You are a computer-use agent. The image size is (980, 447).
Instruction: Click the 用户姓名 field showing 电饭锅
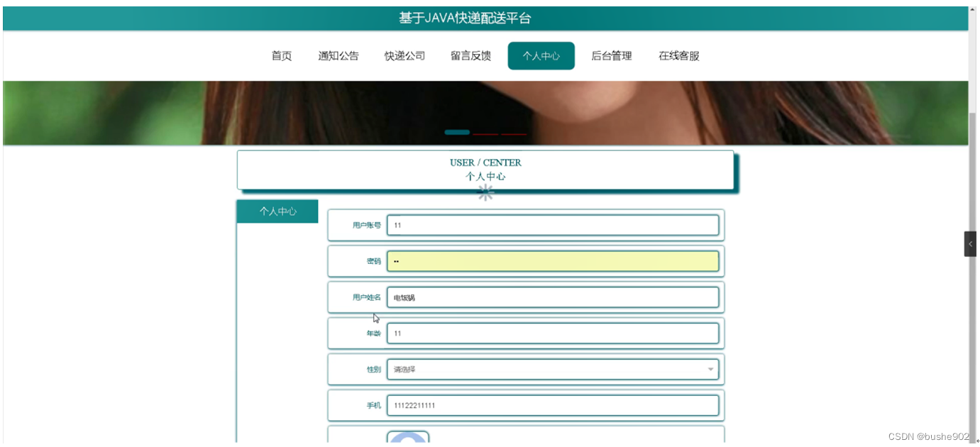point(554,297)
